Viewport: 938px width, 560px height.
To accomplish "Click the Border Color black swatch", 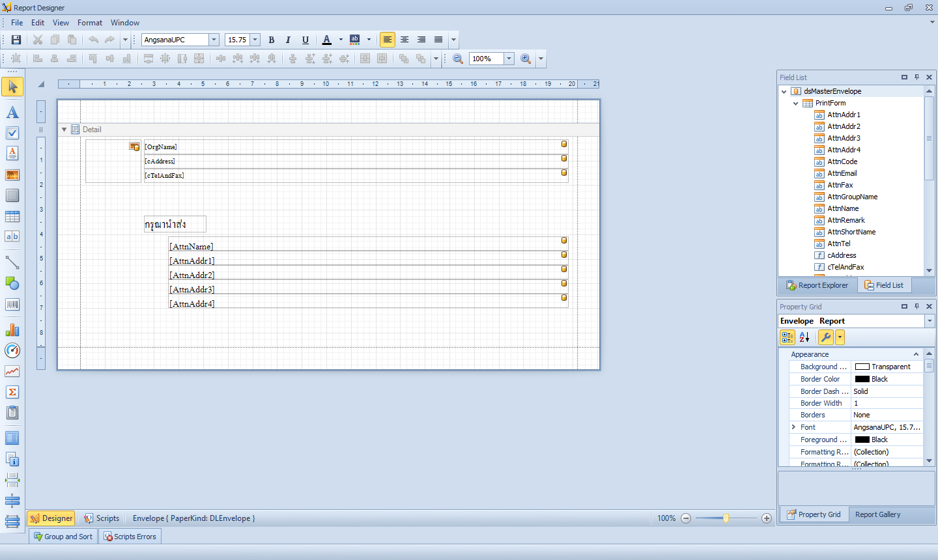I will point(862,379).
